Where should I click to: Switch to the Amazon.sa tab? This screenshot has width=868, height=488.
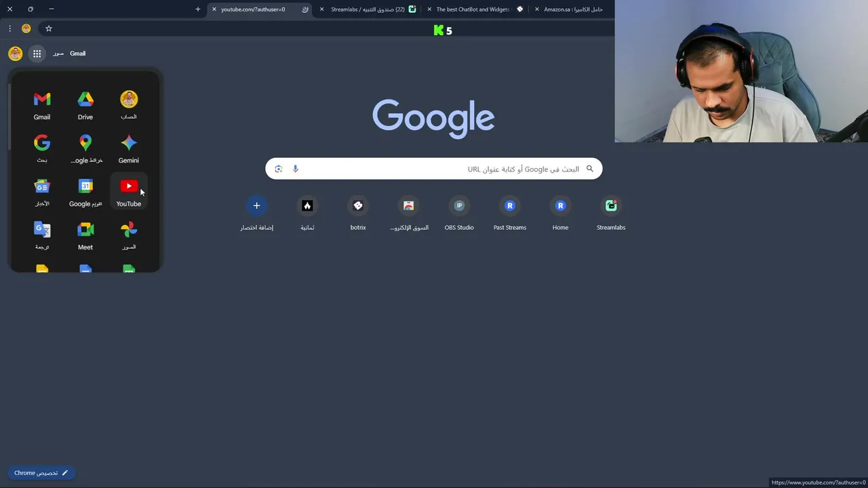pos(574,9)
